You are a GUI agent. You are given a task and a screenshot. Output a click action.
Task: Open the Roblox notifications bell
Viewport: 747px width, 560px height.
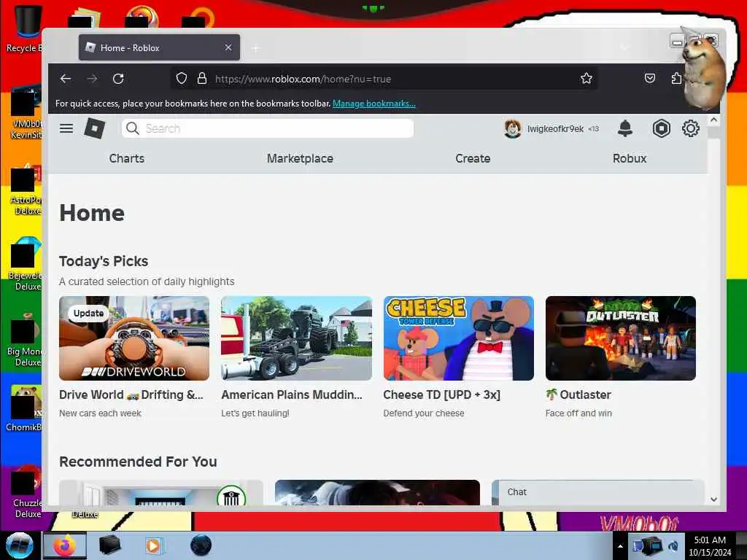coord(625,128)
